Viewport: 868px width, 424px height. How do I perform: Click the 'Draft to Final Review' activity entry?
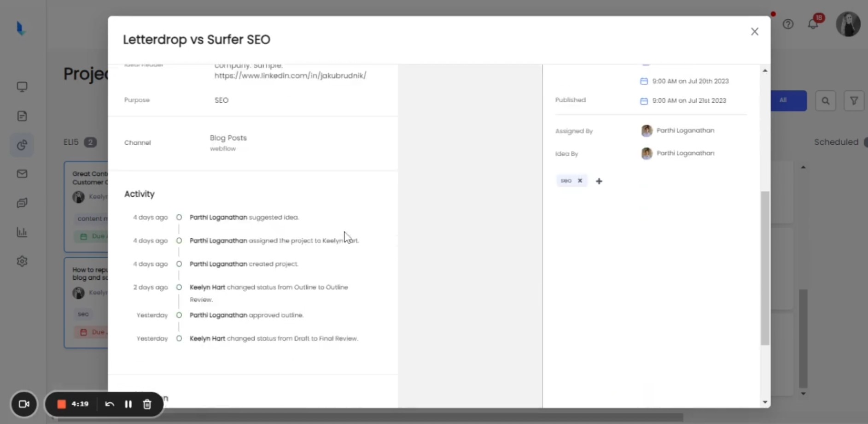274,338
